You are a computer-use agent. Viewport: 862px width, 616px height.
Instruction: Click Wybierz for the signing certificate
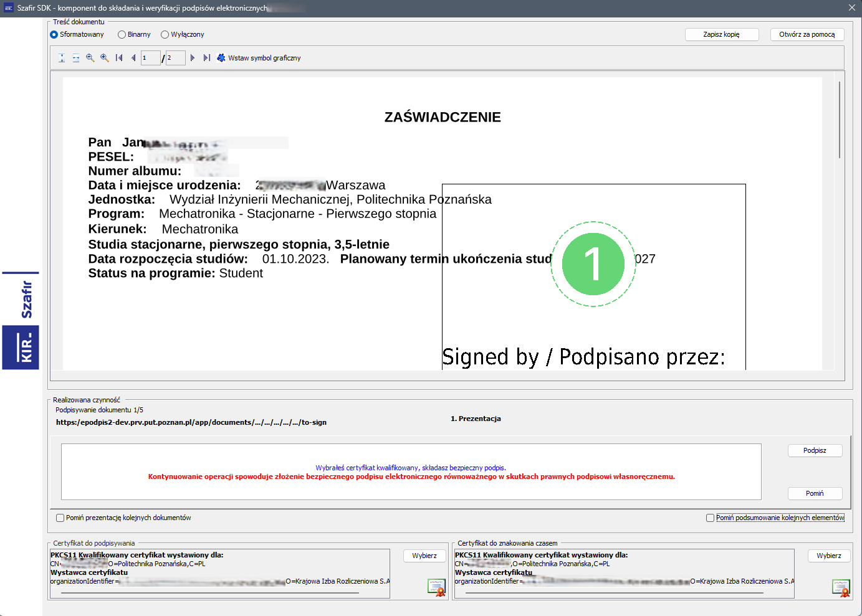424,556
